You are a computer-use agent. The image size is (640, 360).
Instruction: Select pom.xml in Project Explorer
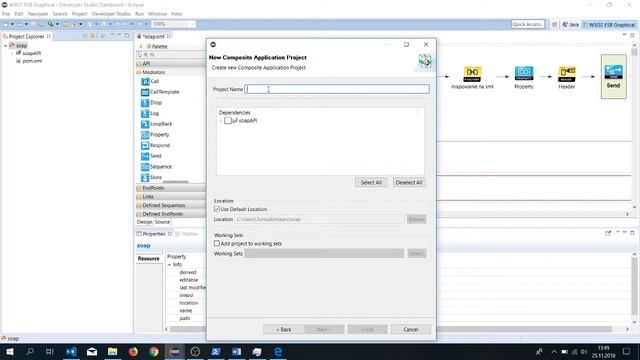pos(29,61)
